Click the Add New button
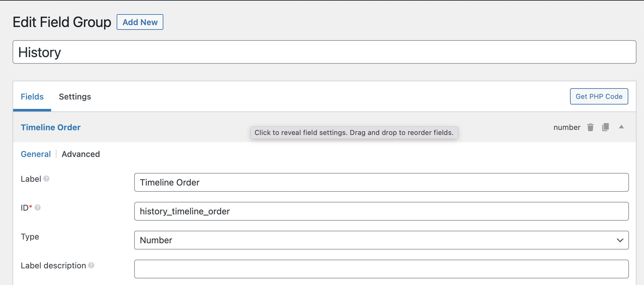Screen dimensions: 644x285 [x=140, y=22]
